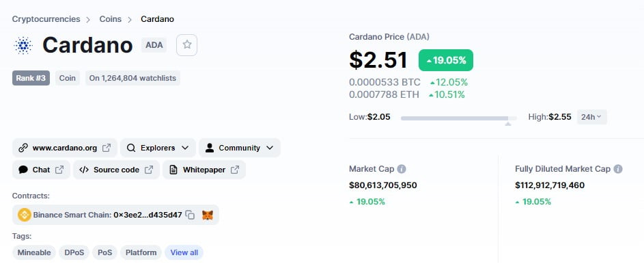Click the Cardano logo icon
Image resolution: width=644 pixels, height=275 pixels.
(x=23, y=46)
